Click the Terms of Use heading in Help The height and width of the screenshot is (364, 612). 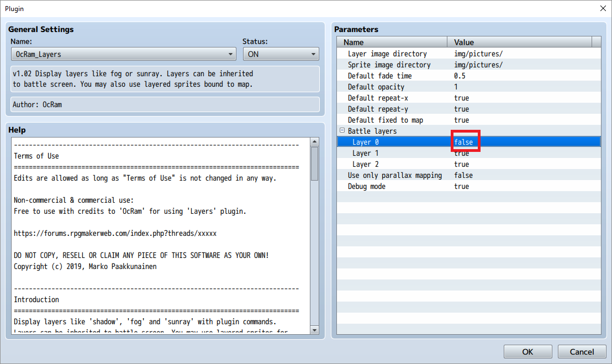click(x=36, y=156)
